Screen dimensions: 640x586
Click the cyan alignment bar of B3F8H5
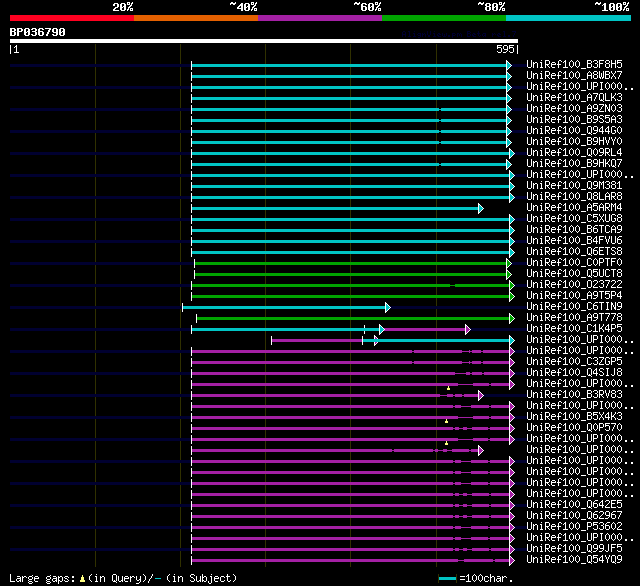click(x=349, y=65)
